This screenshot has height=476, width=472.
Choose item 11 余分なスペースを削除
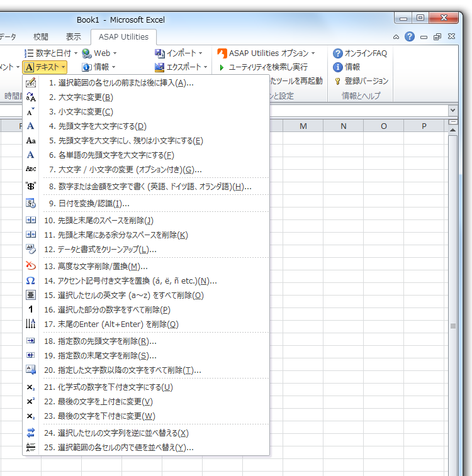146,235
